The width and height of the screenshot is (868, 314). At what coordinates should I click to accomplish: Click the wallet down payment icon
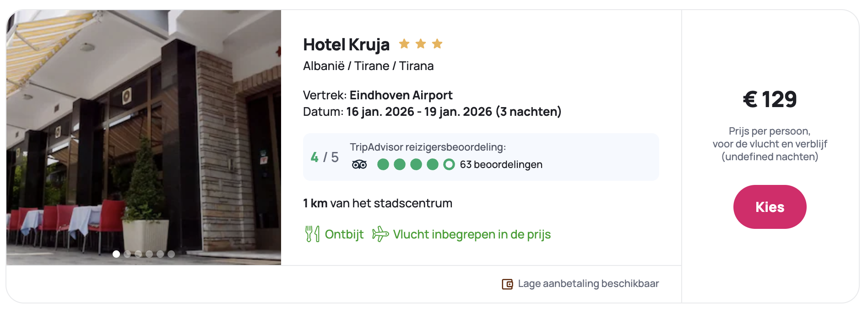point(507,284)
